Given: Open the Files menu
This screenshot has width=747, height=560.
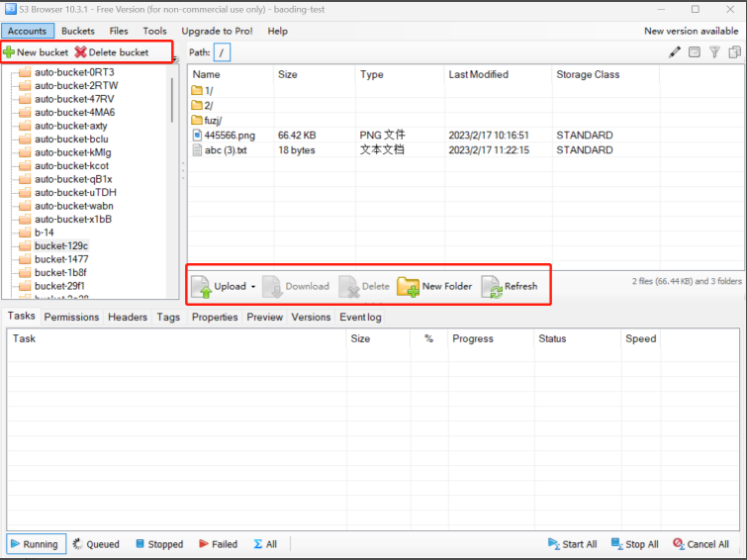Looking at the screenshot, I should tap(119, 31).
